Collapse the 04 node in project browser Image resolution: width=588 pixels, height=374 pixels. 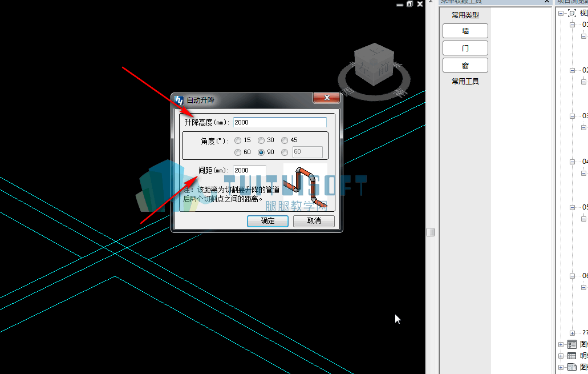pyautogui.click(x=572, y=162)
